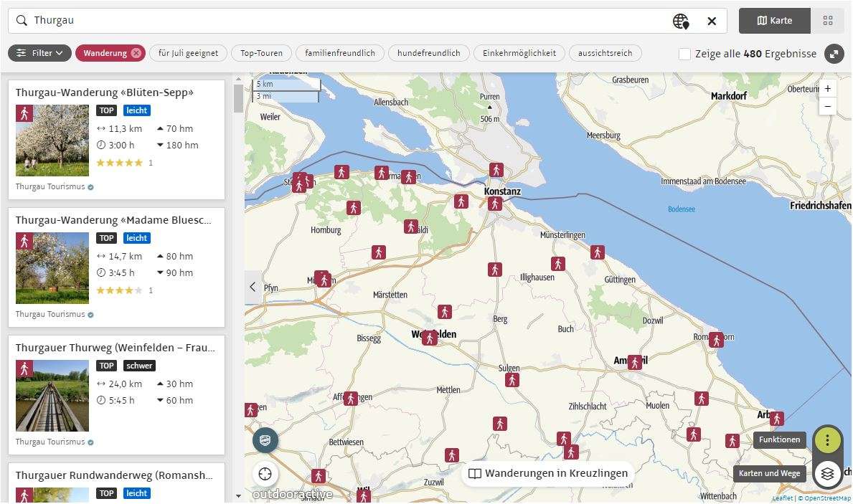Open Wanderungen in Kreuzlingen link
853x504 pixels.
(x=548, y=473)
